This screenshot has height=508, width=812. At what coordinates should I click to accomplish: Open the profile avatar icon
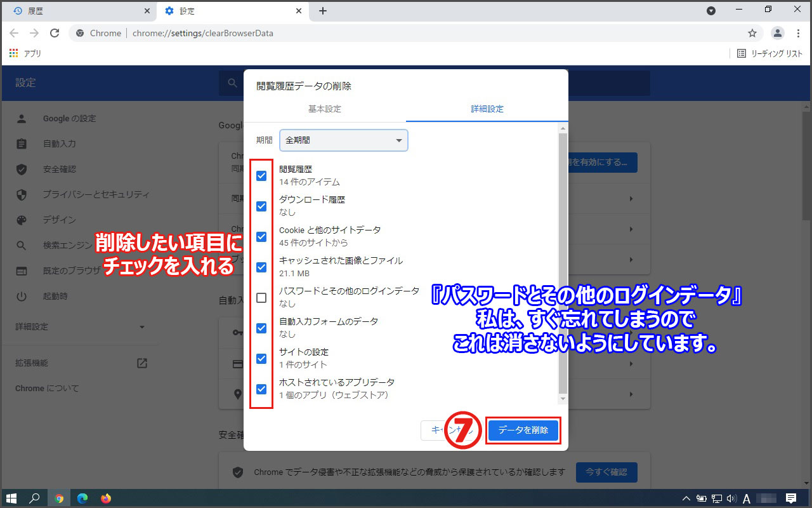[777, 33]
